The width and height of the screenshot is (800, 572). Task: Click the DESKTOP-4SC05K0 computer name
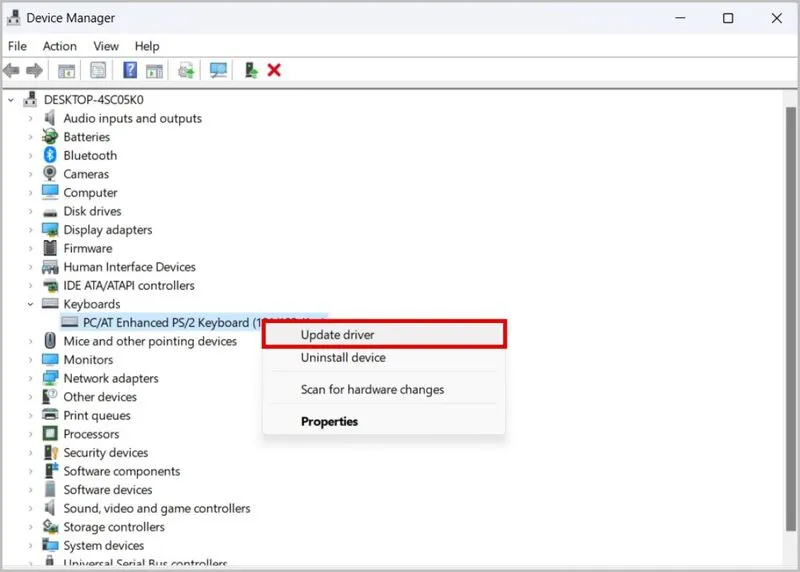[x=93, y=100]
